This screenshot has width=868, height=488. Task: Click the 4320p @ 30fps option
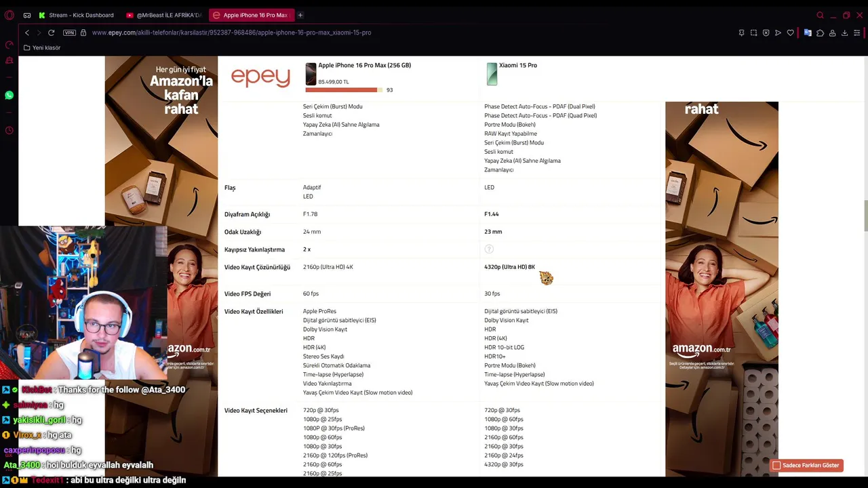[503, 464]
